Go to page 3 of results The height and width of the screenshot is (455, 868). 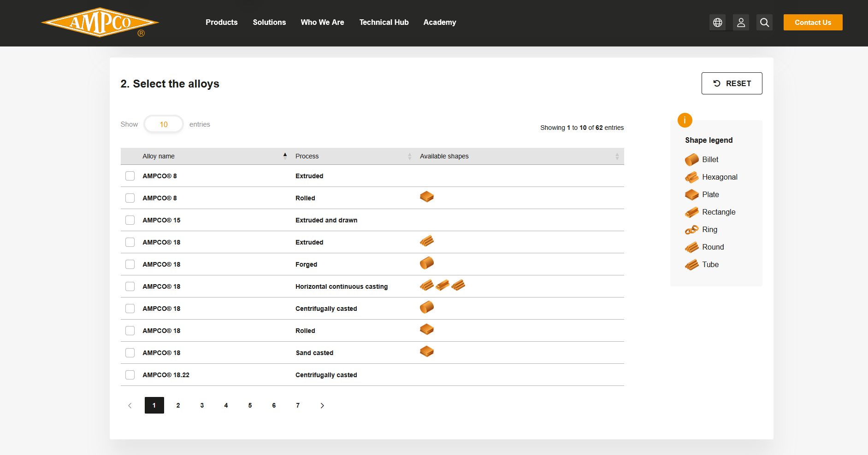202,405
